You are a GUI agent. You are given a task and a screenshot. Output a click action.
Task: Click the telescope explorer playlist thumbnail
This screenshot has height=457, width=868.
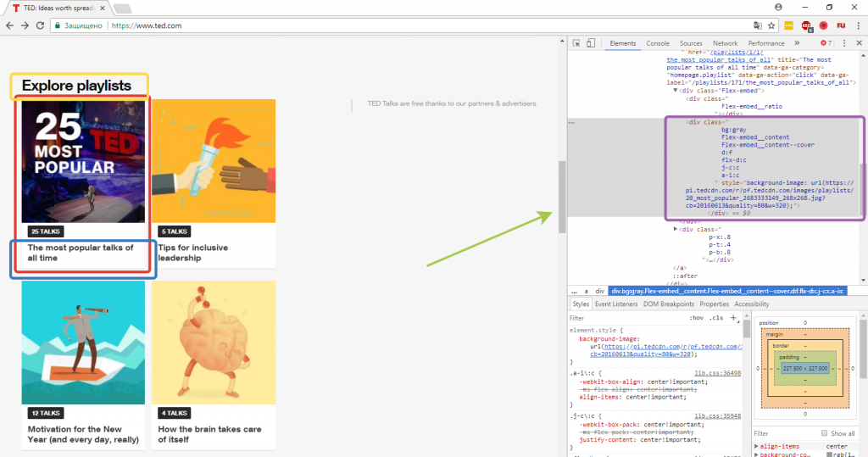[x=83, y=343]
